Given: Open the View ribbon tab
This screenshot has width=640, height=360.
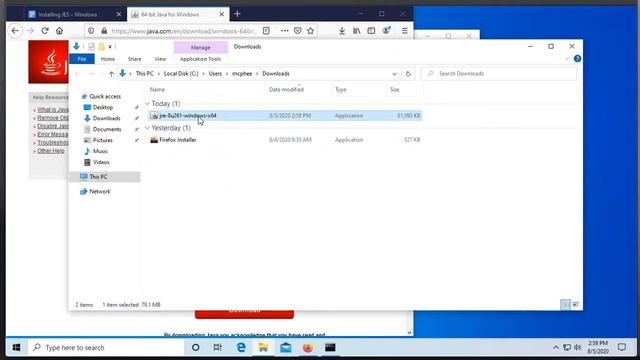Looking at the screenshot, I should click(160, 59).
